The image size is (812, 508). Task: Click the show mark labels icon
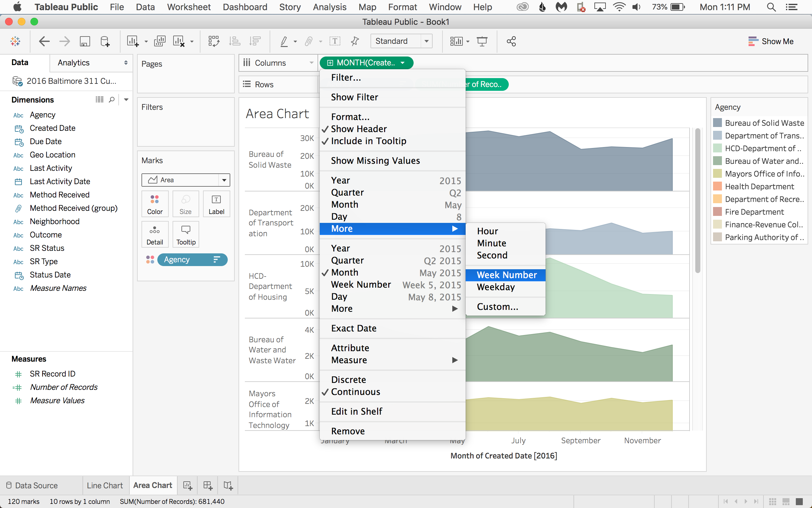(335, 41)
